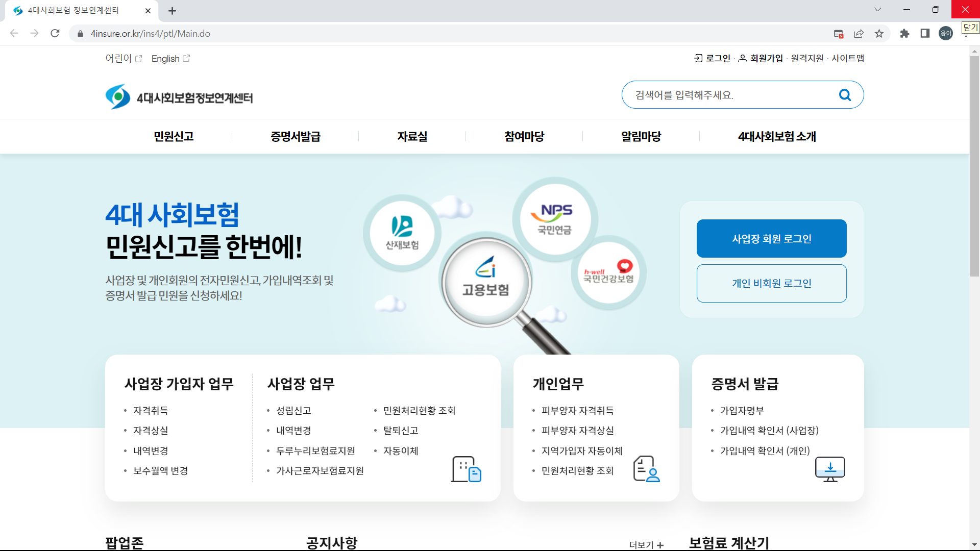Viewport: 980px width, 551px height.
Task: Open the browser tab search chevron
Action: [x=877, y=9]
